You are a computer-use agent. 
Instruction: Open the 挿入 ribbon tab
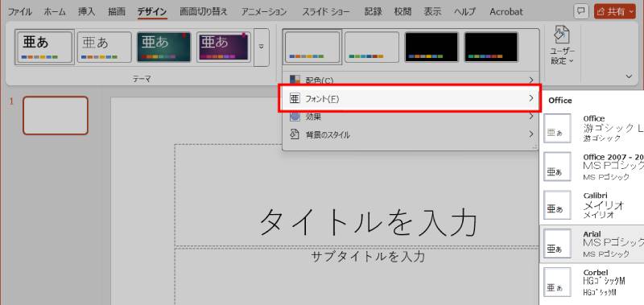coord(87,11)
